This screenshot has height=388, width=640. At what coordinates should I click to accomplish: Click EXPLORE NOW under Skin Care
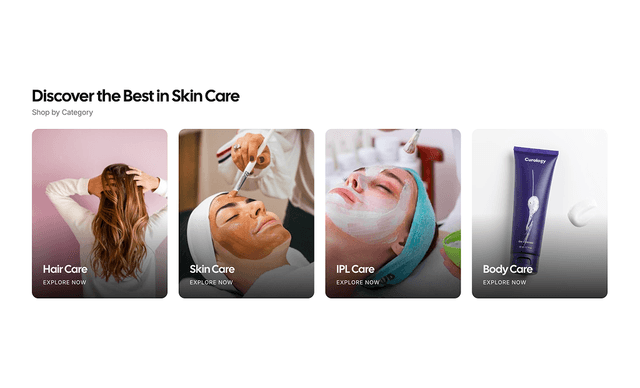pos(211,282)
